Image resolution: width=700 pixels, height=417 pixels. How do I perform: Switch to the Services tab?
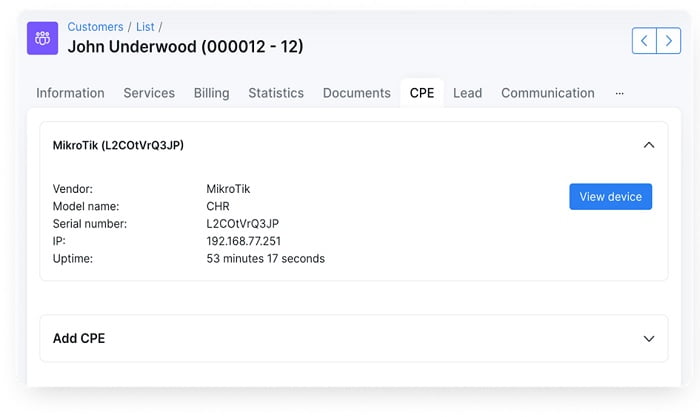149,93
